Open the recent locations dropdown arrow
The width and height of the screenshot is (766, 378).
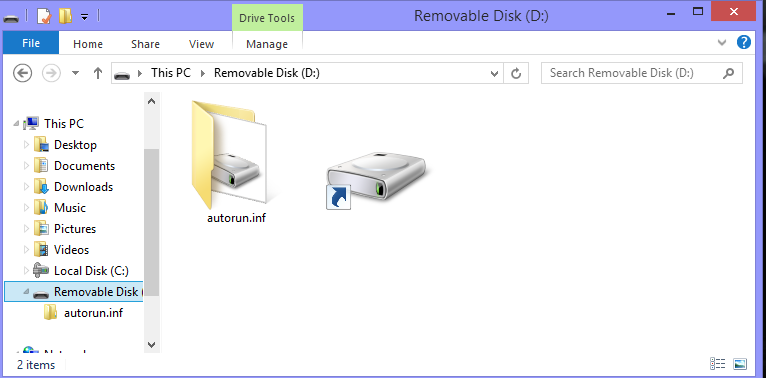click(x=75, y=73)
